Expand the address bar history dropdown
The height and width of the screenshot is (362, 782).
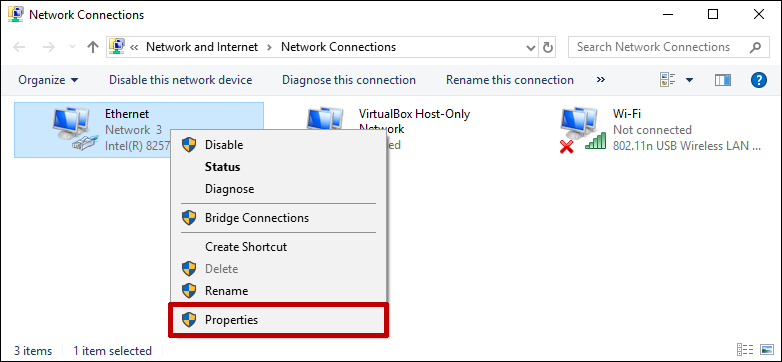(531, 47)
